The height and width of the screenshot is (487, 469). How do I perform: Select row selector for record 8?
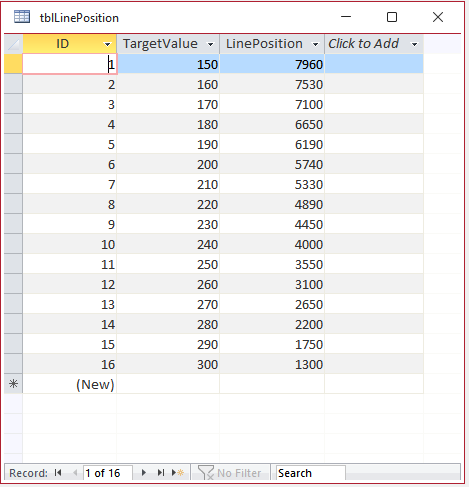click(x=13, y=204)
